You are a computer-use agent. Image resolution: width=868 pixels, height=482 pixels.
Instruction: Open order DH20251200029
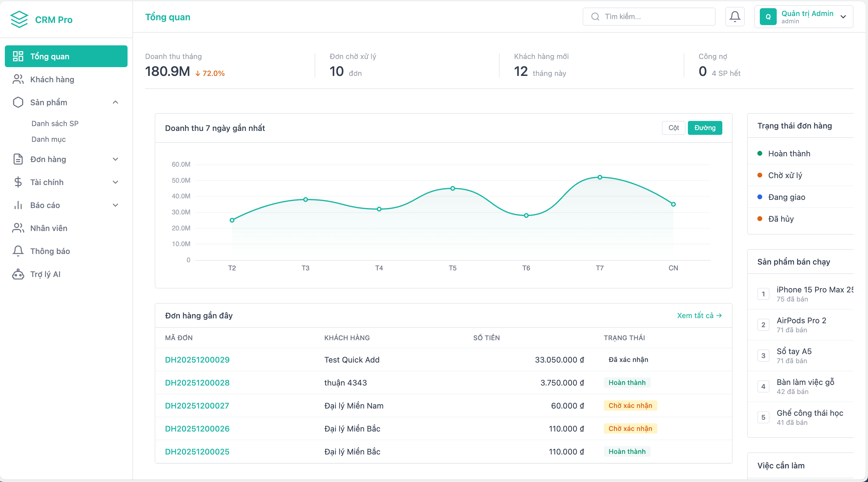tap(197, 360)
